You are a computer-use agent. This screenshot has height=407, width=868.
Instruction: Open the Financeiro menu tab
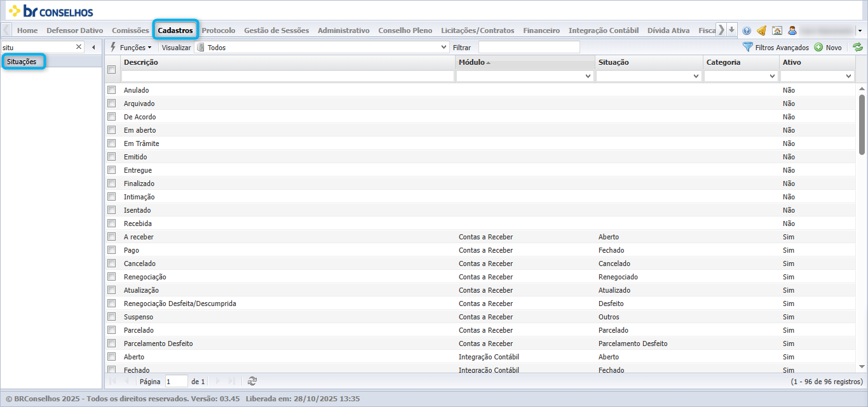541,30
